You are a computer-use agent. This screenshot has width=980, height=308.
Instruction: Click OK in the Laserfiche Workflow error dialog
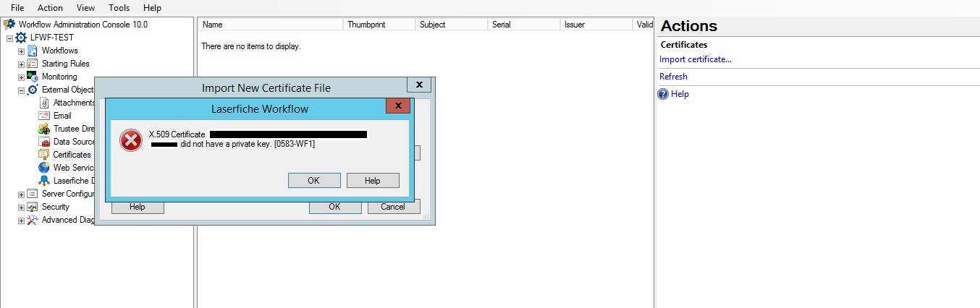point(313,181)
